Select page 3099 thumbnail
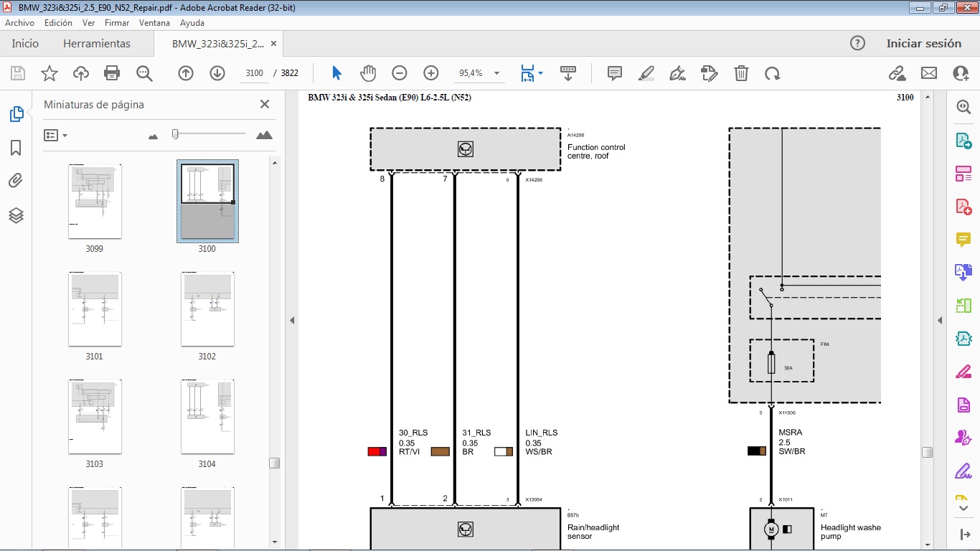Viewport: 980px width, 551px height. pyautogui.click(x=95, y=202)
